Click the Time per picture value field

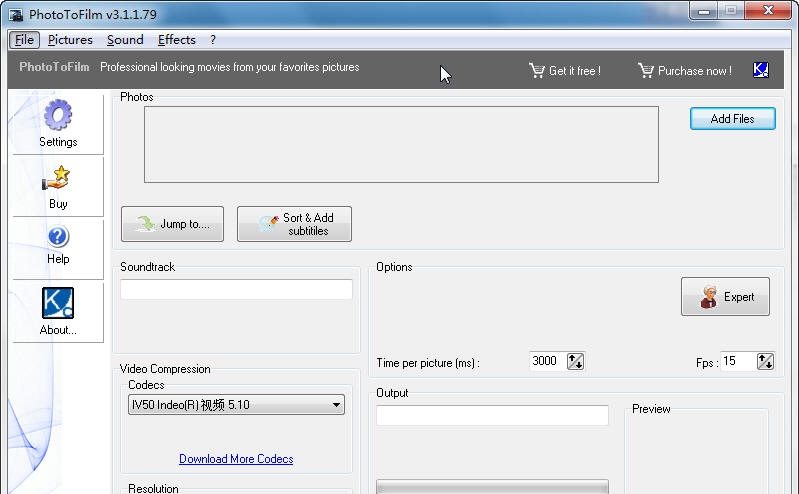547,361
